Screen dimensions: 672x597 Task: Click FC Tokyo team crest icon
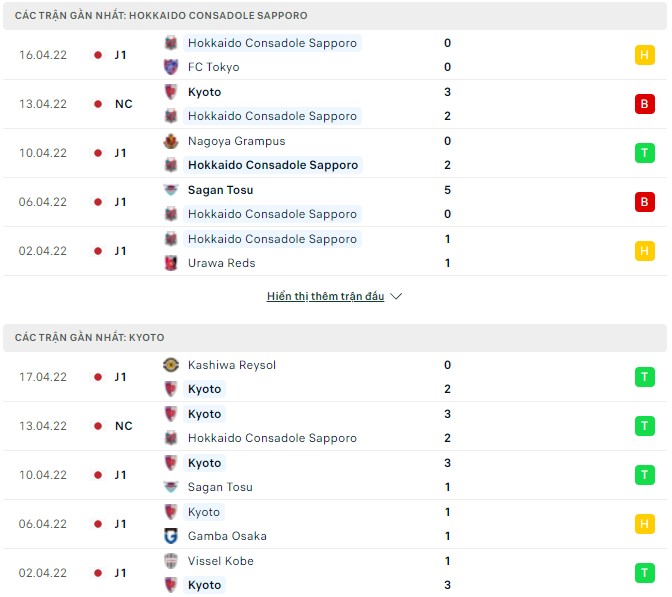point(171,67)
